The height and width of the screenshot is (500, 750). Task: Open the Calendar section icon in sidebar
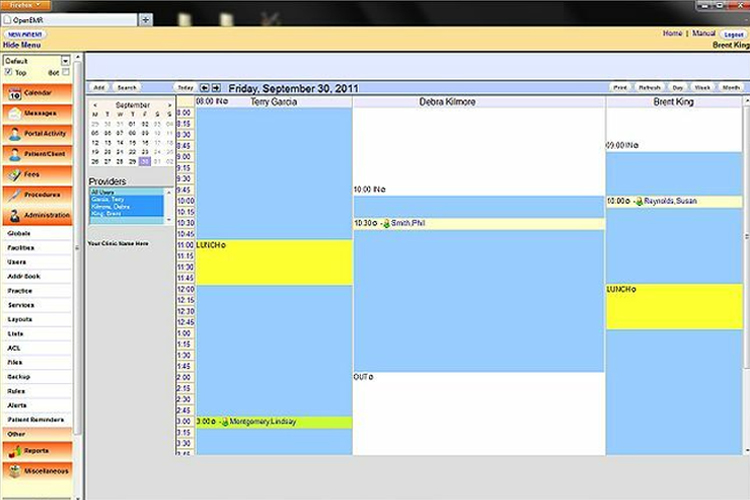tap(13, 93)
